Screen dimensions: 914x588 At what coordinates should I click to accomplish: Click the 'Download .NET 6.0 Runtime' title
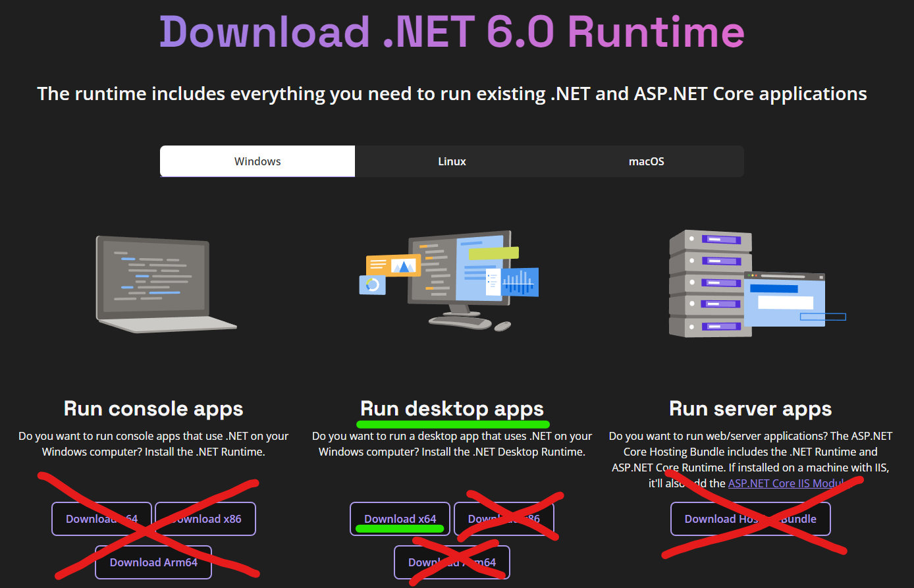(452, 31)
